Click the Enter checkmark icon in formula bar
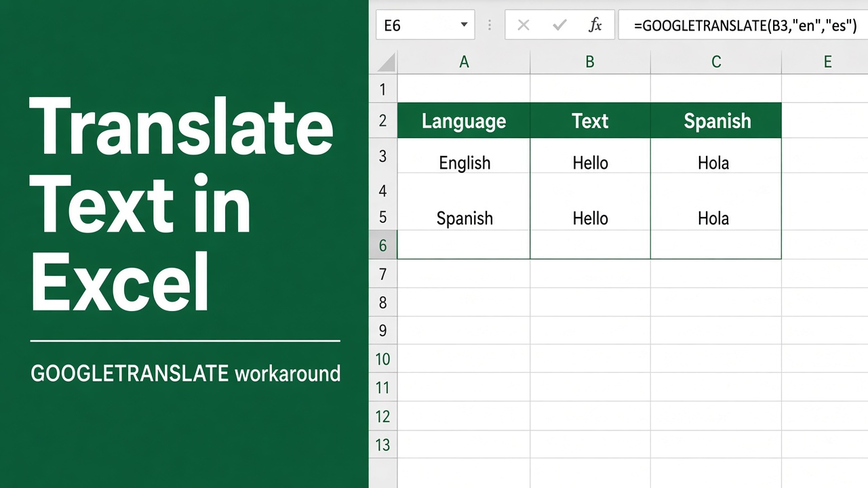The image size is (868, 488). tap(559, 26)
